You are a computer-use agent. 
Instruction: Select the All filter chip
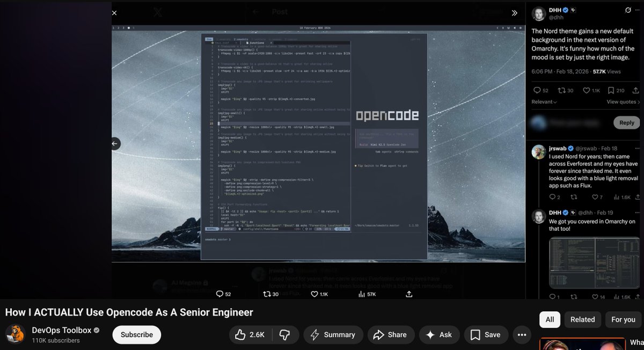[550, 319]
